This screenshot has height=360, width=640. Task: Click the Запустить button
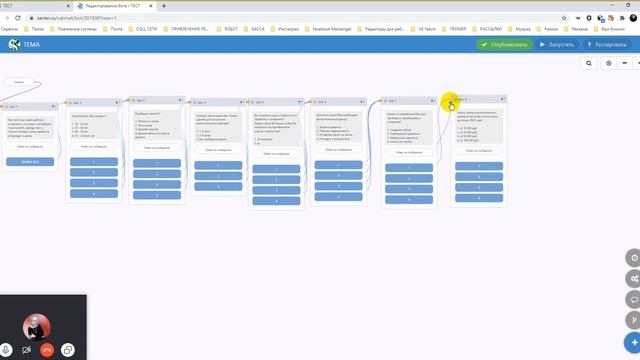tap(557, 44)
